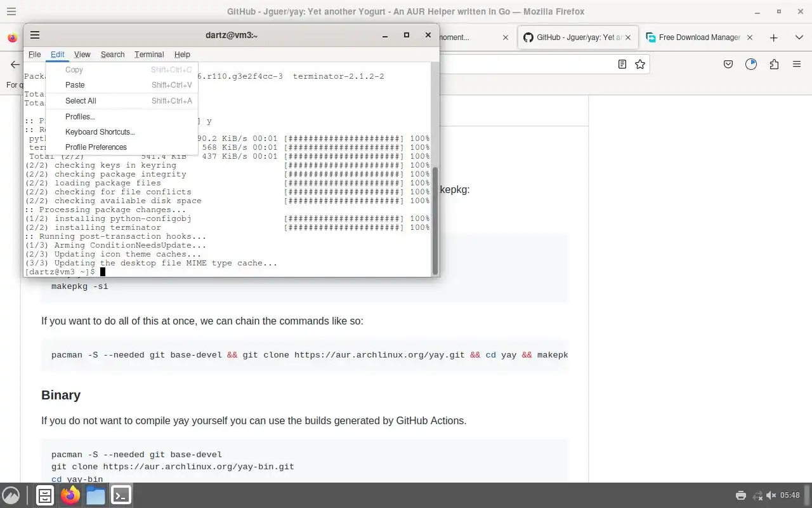Click the 'Binary' section heading
This screenshot has height=508, width=812.
[x=61, y=395]
